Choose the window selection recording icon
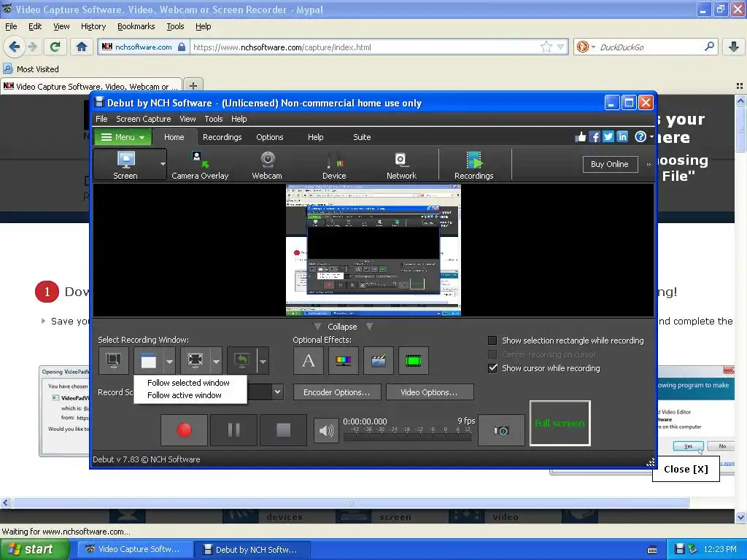The width and height of the screenshot is (747, 560). (149, 360)
